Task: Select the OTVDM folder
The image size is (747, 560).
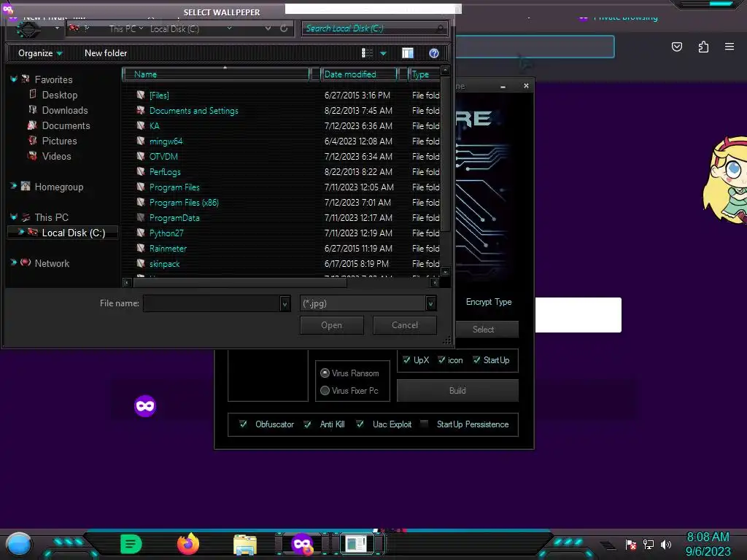Action: coord(163,157)
